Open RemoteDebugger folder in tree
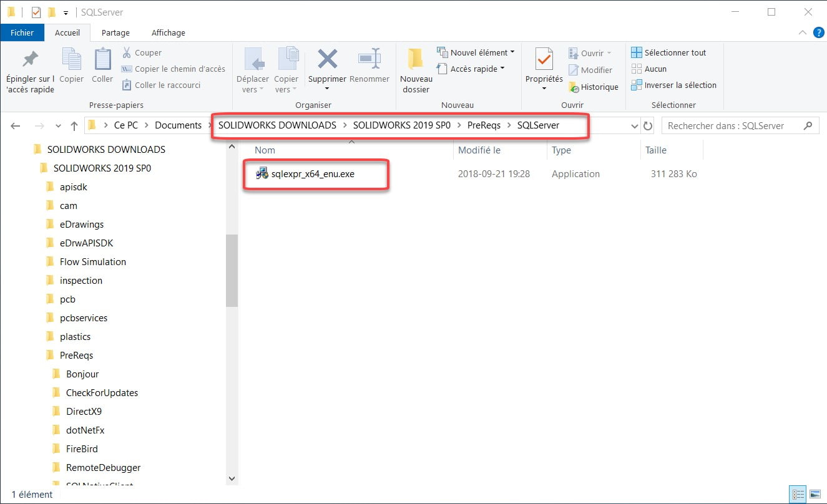827x504 pixels. coord(104,467)
